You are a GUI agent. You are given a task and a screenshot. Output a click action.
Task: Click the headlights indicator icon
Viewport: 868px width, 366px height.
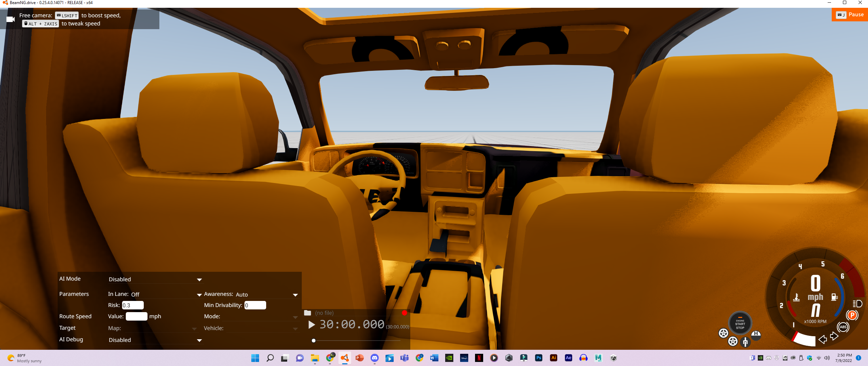coord(857,304)
